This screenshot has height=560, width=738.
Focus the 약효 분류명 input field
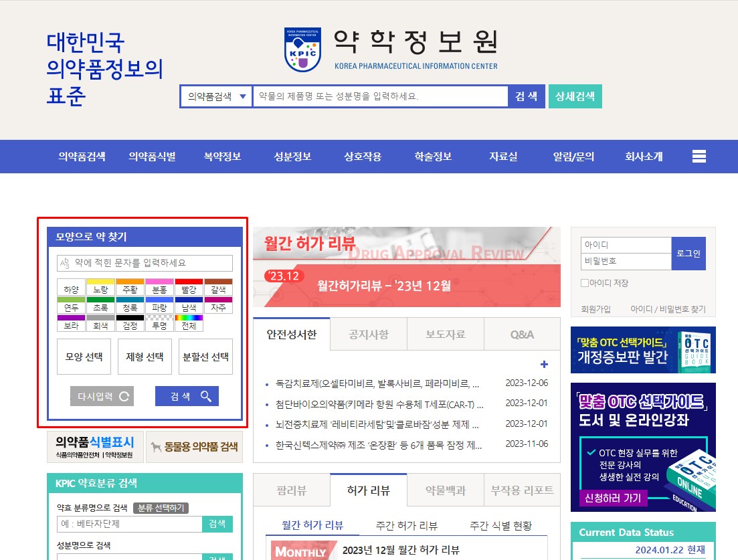point(129,524)
